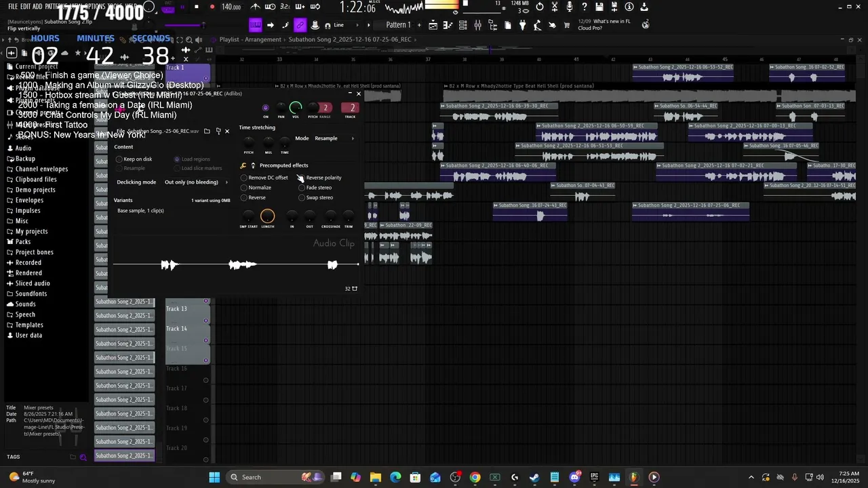The image size is (868, 488).
Task: Enable Swap stereo option
Action: click(316, 198)
